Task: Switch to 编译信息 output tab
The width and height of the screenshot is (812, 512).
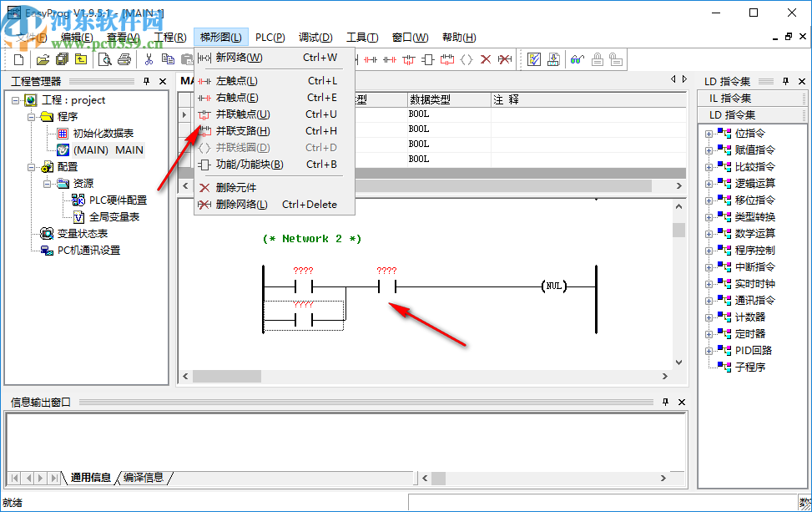Action: 144,477
